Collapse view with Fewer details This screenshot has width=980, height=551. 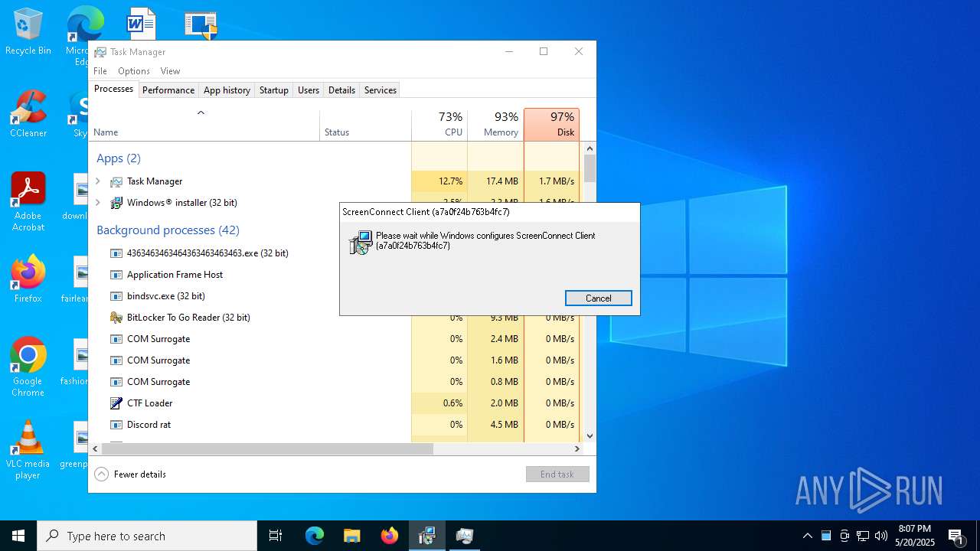(130, 474)
